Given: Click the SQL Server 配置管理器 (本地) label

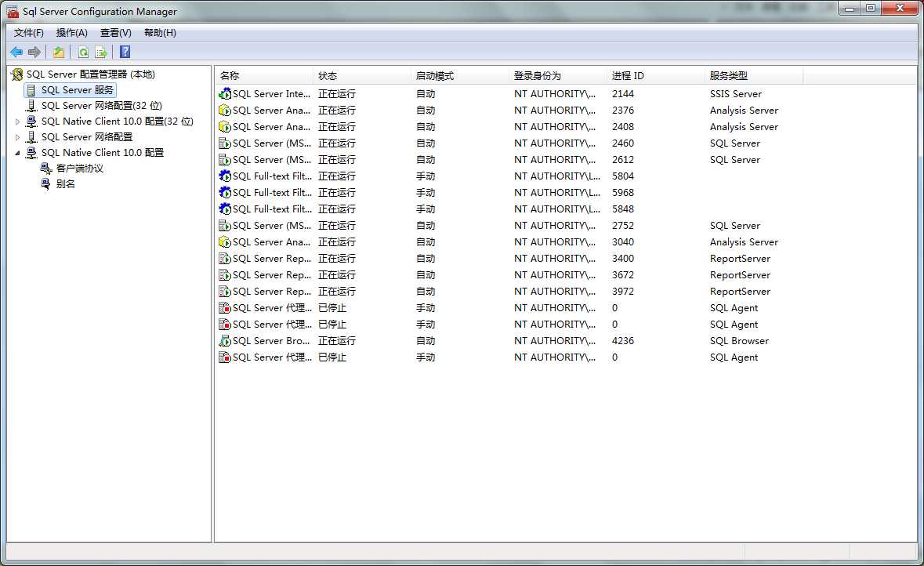Looking at the screenshot, I should point(91,74).
